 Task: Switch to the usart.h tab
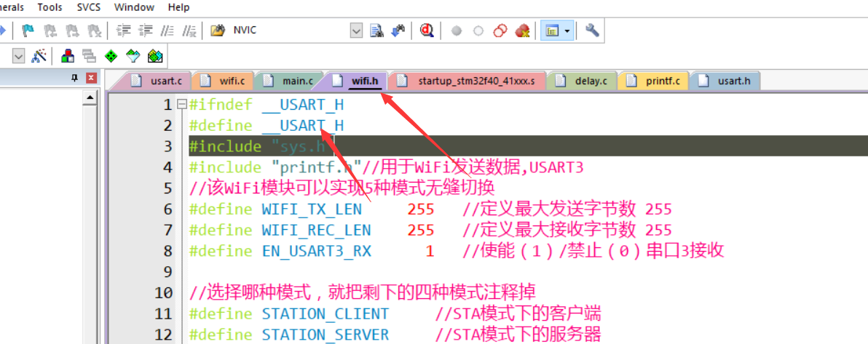point(726,81)
